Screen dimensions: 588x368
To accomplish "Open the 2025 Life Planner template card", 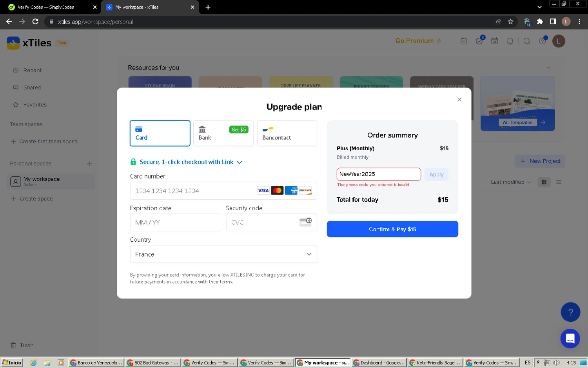I will tap(301, 82).
